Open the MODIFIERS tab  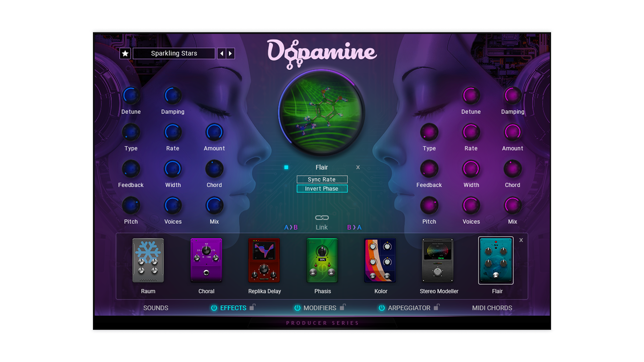pyautogui.click(x=320, y=308)
